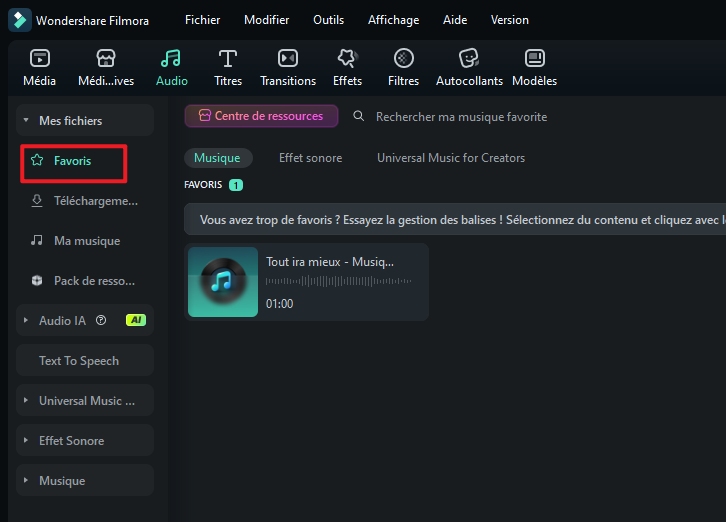This screenshot has height=522, width=726.
Task: Expand the Musique sidebar section
Action: pos(26,480)
